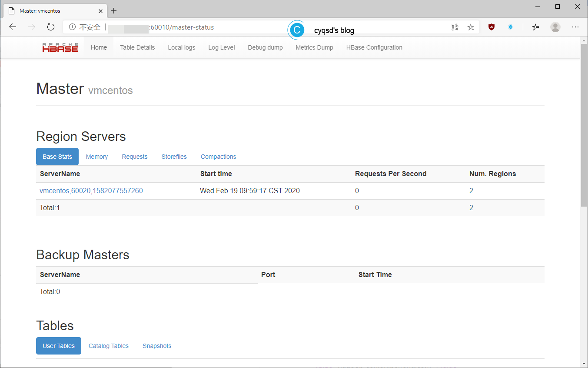588x368 pixels.
Task: Switch to Requests tab
Action: click(135, 157)
